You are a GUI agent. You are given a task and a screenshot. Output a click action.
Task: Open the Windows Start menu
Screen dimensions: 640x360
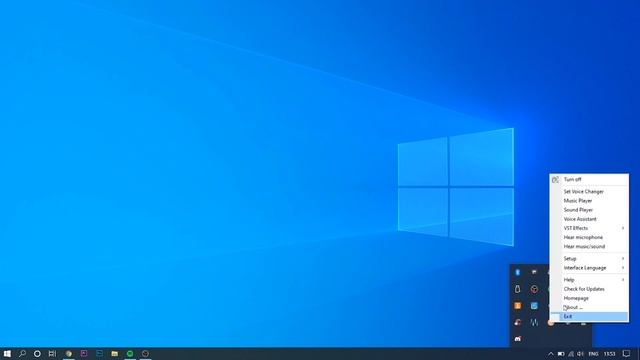coord(7,353)
